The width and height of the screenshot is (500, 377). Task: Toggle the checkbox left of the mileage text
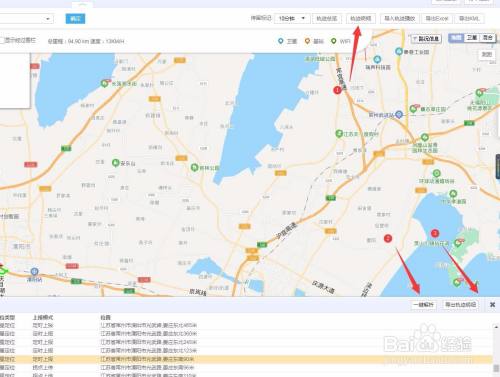pyautogui.click(x=2, y=40)
